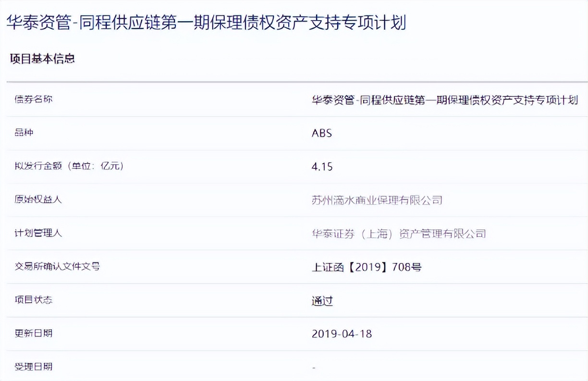
Task: Click the empty 受理日期 dash value
Action: [x=314, y=368]
